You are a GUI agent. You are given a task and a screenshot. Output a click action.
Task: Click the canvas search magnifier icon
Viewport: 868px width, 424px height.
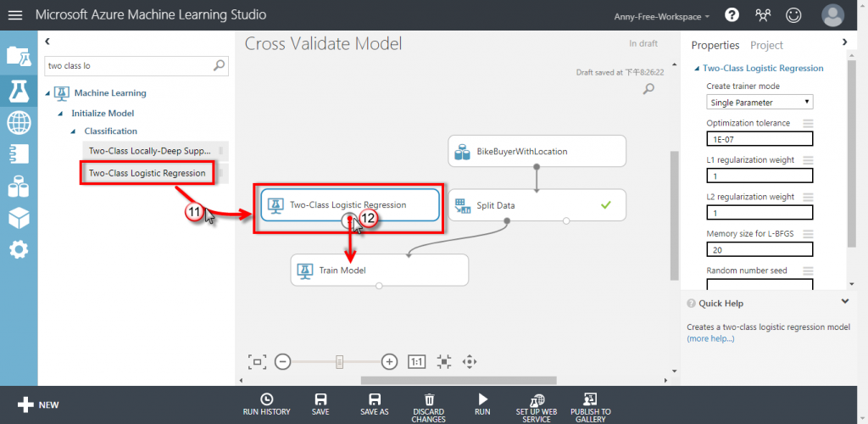point(648,88)
